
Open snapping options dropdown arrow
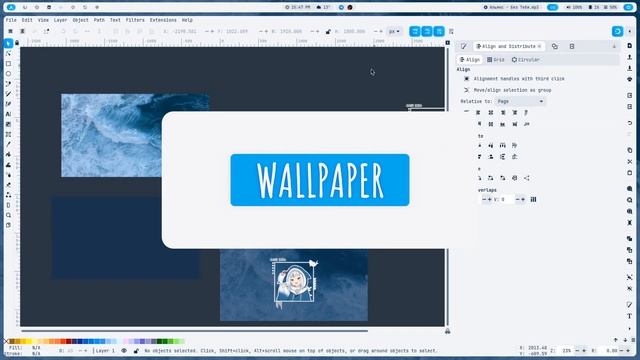(x=630, y=31)
